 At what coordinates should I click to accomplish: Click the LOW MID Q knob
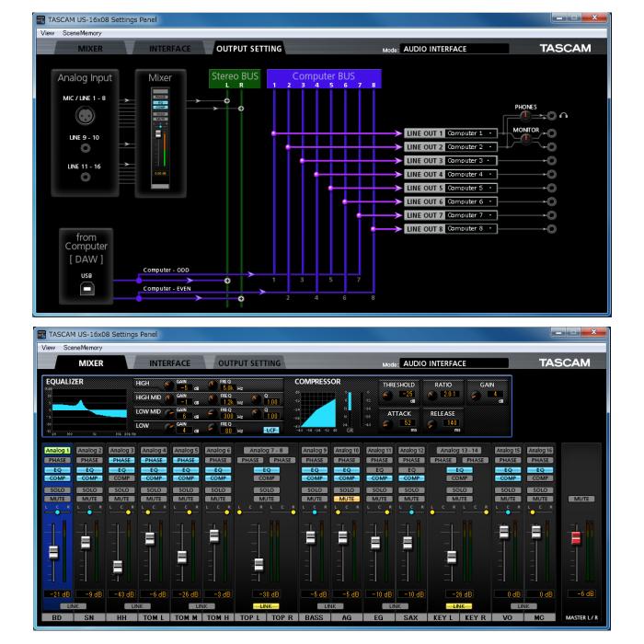point(256,413)
